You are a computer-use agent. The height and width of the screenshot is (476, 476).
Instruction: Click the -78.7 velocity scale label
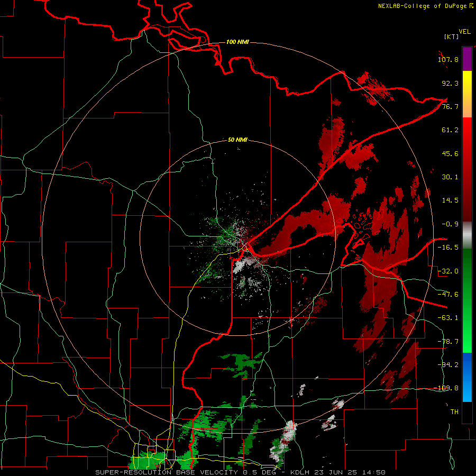point(448,342)
